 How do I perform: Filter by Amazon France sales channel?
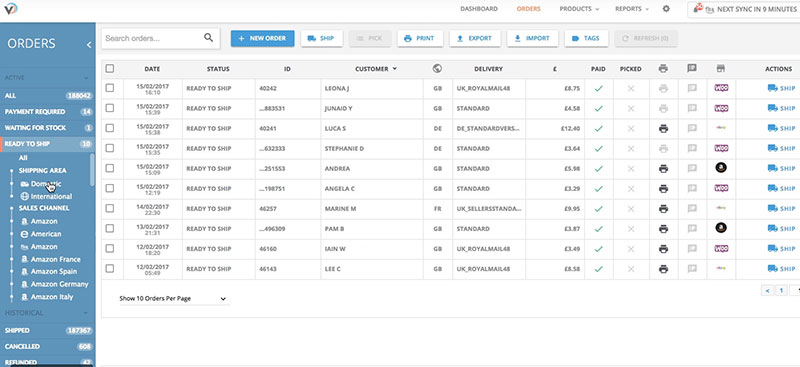(51, 259)
